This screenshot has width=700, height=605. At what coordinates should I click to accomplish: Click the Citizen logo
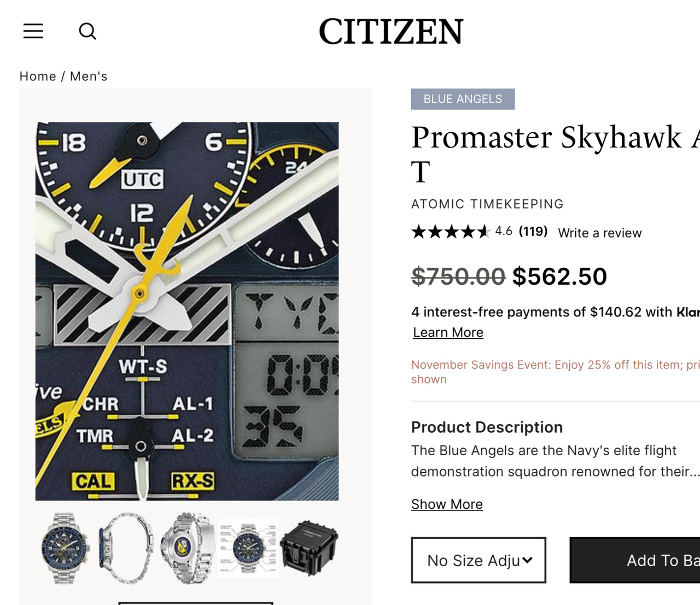(x=391, y=31)
